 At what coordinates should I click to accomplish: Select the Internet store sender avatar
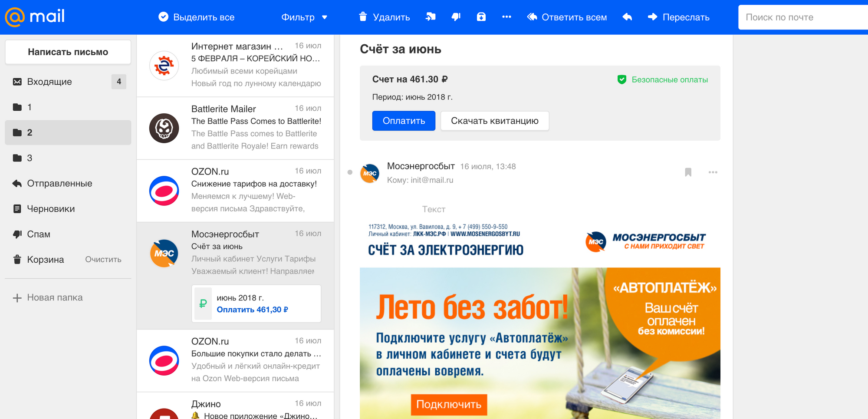[x=164, y=66]
